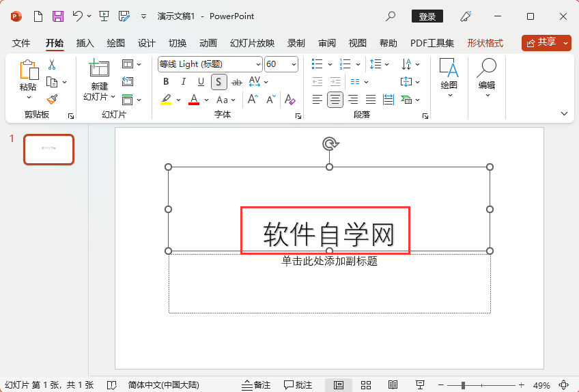Align text to the left
Screen dimensions: 579x392
tap(317, 100)
